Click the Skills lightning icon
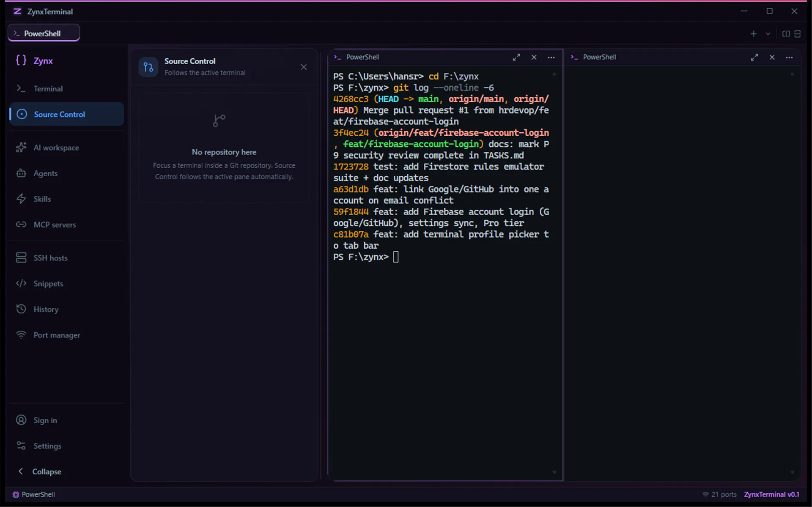 click(x=21, y=198)
